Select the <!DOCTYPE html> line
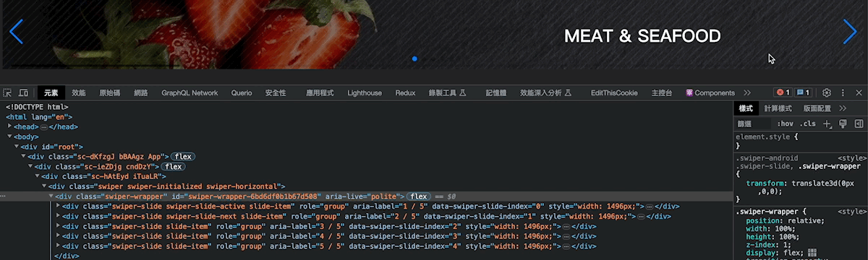Viewport: 868px width, 260px height. coord(37,107)
